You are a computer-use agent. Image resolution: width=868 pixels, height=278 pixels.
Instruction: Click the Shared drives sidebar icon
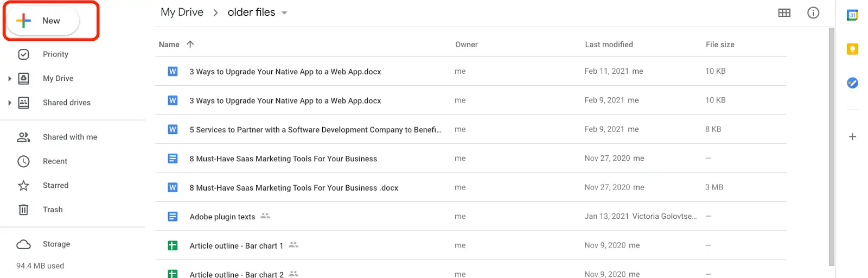pos(23,103)
